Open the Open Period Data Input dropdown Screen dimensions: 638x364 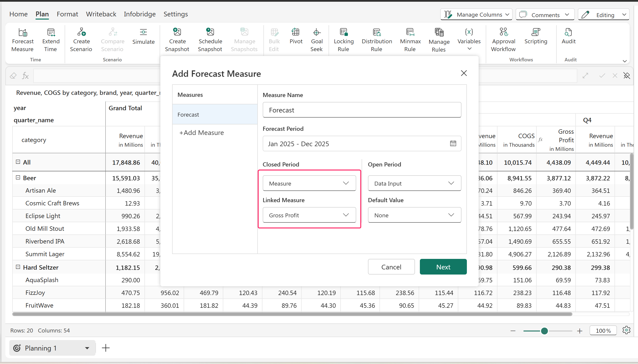[x=414, y=183]
